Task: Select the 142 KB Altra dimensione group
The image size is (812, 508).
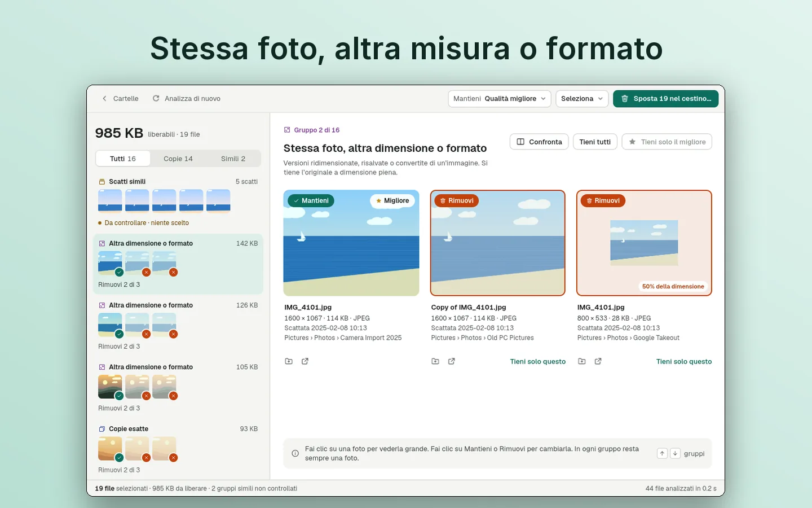Action: (178, 264)
